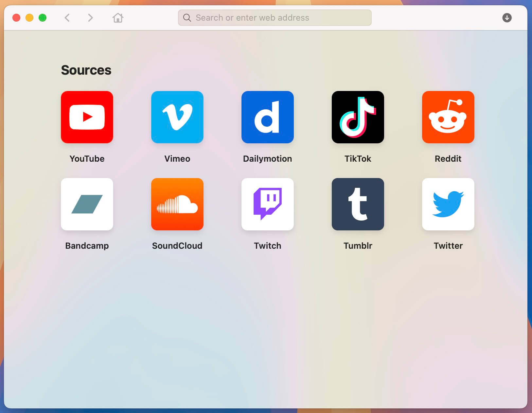
Task: Click the Home icon in toolbar
Action: pyautogui.click(x=118, y=18)
